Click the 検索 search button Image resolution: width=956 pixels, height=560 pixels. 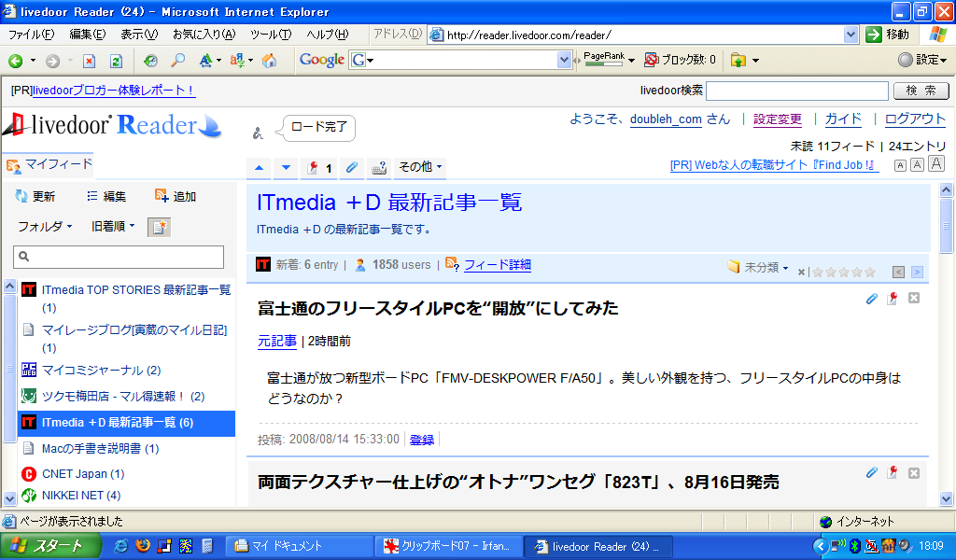tap(921, 91)
